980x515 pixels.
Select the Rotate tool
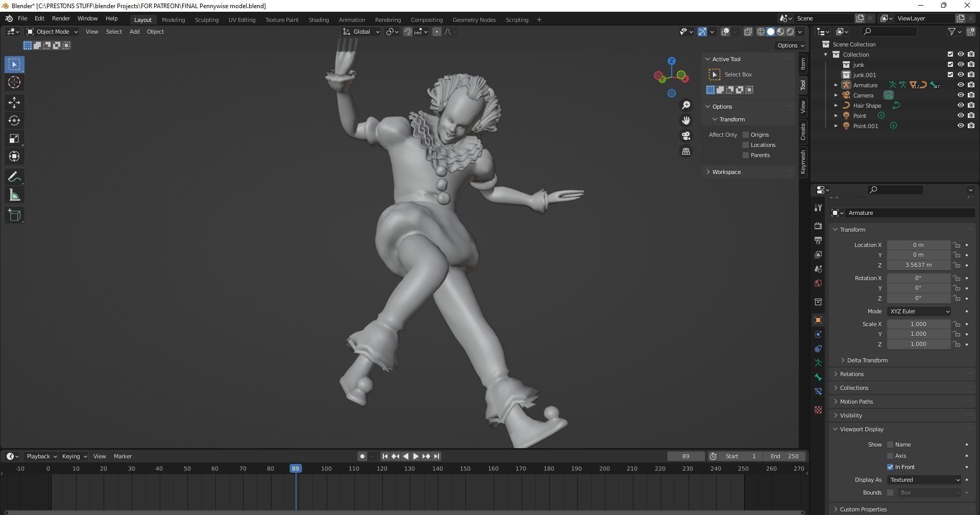coord(14,120)
